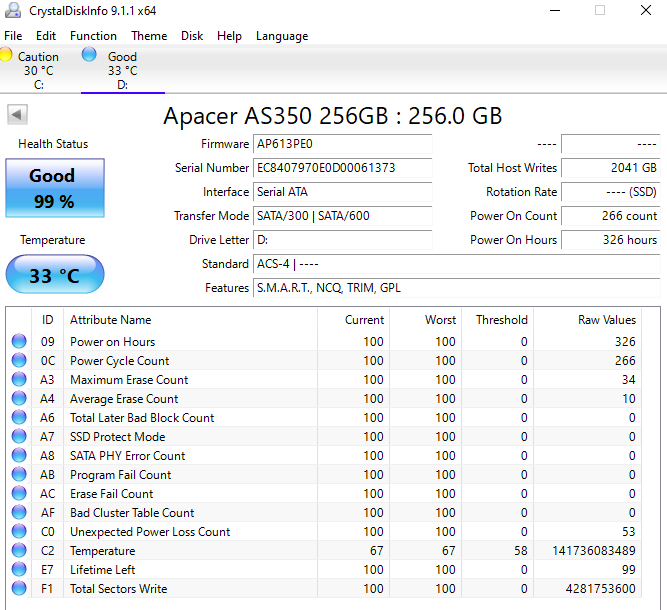Image resolution: width=667 pixels, height=610 pixels.
Task: Click status orb for C2 Temperature row
Action: click(19, 550)
